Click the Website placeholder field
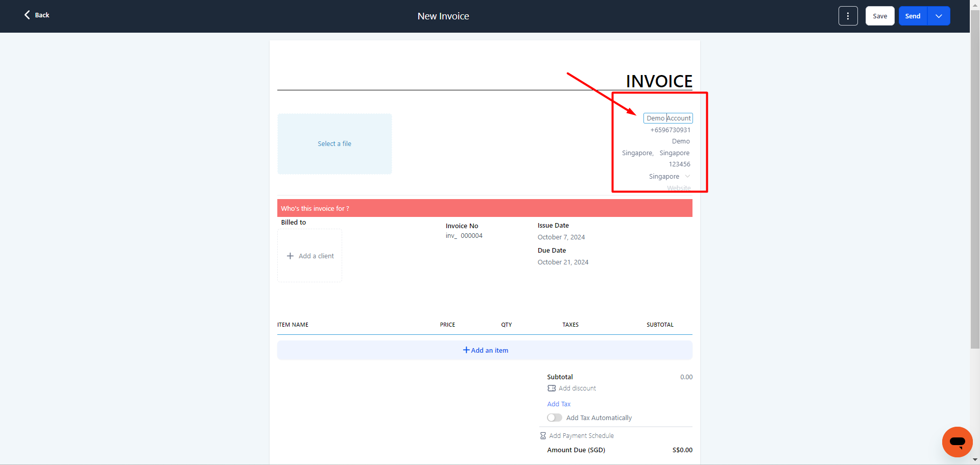The height and width of the screenshot is (465, 980). click(x=678, y=188)
